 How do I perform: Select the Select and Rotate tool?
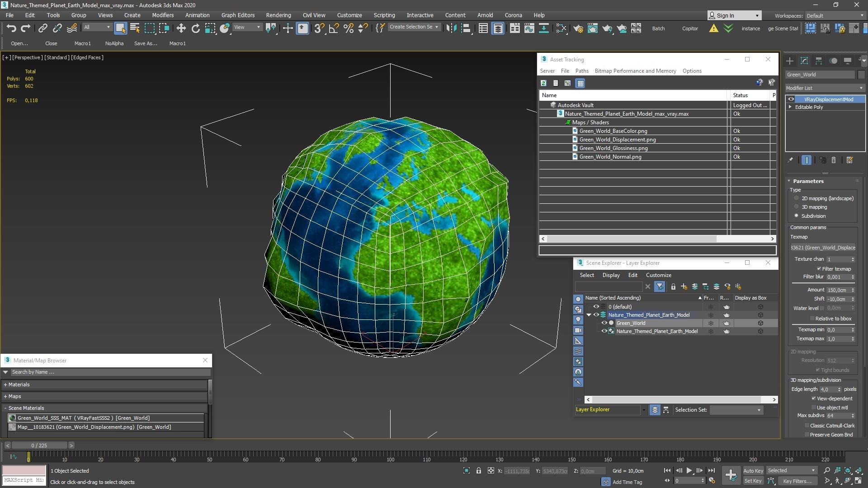(195, 28)
